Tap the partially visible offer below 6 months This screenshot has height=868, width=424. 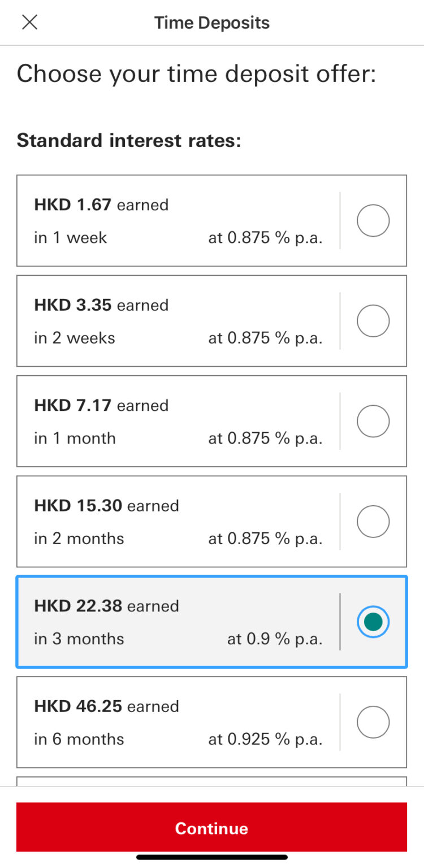pyautogui.click(x=211, y=781)
